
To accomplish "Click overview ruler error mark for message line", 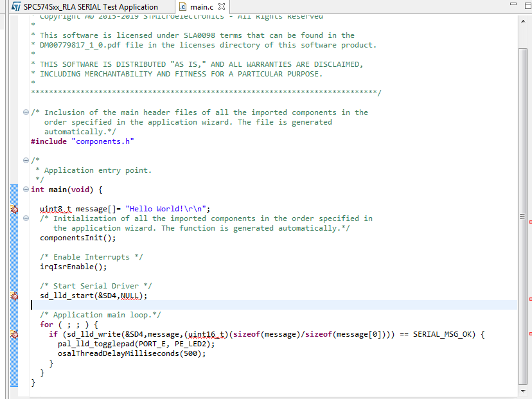I will click(x=531, y=222).
